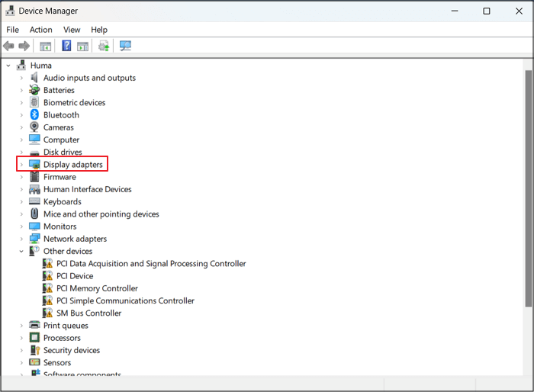Click the Processors category icon
This screenshot has height=392, width=534.
click(x=34, y=338)
